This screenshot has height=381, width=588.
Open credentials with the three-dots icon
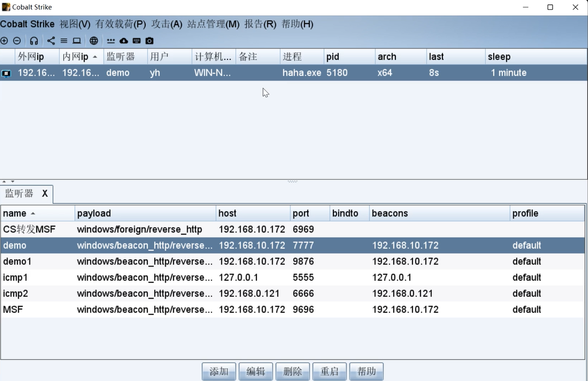click(111, 41)
